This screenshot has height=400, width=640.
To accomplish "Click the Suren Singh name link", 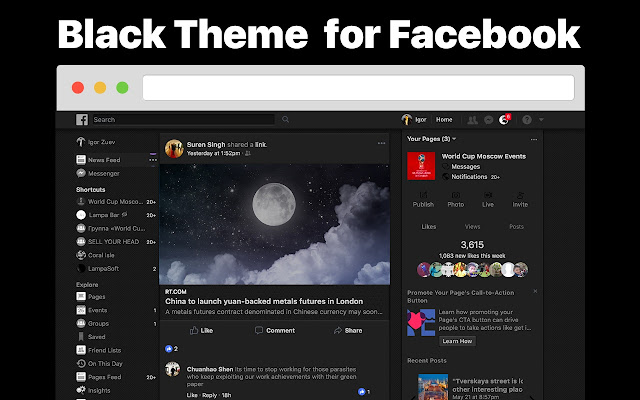I will click(206, 144).
